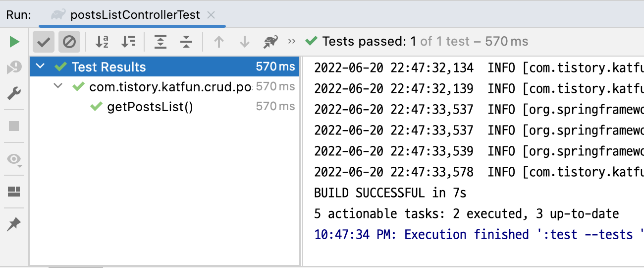Screen dimensions: 644x268
Task: Sort tests by duration
Action: point(128,42)
